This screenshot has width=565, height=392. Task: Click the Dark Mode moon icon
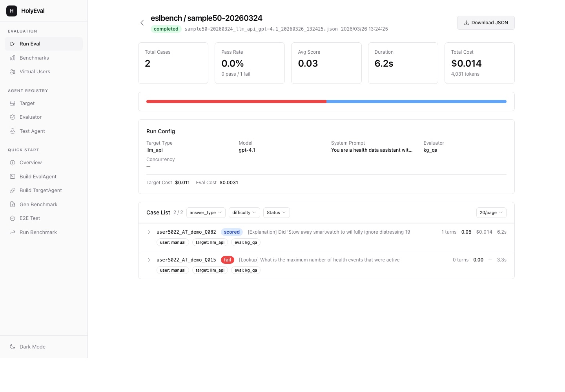[13, 347]
